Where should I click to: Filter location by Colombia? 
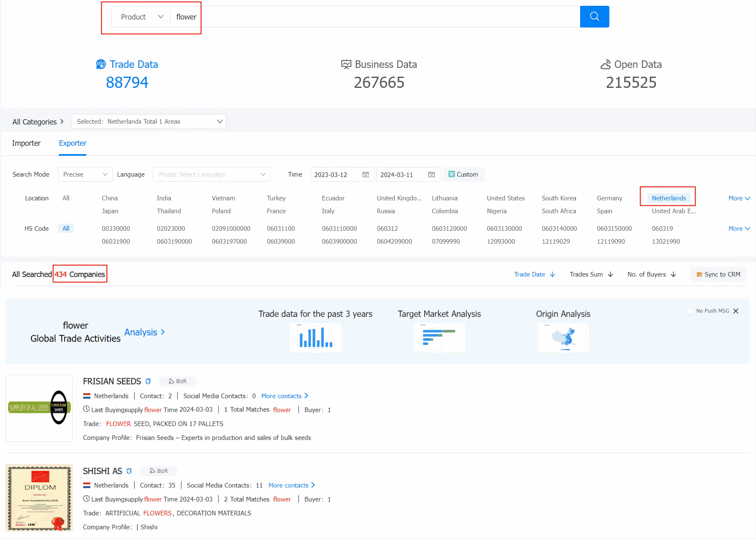point(445,211)
